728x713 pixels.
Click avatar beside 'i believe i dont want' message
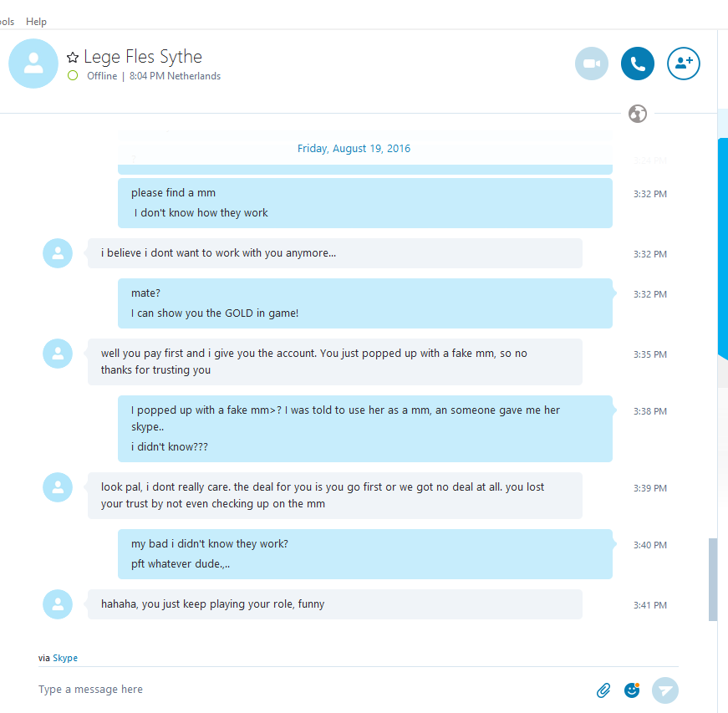[58, 253]
